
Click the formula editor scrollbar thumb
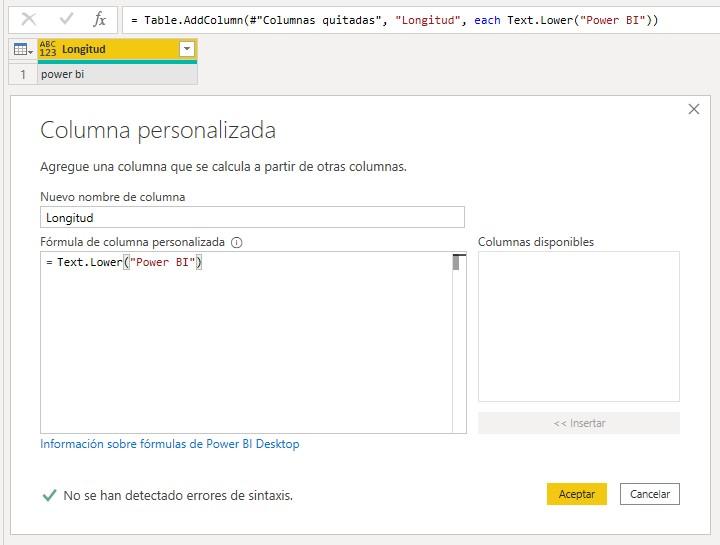(457, 263)
